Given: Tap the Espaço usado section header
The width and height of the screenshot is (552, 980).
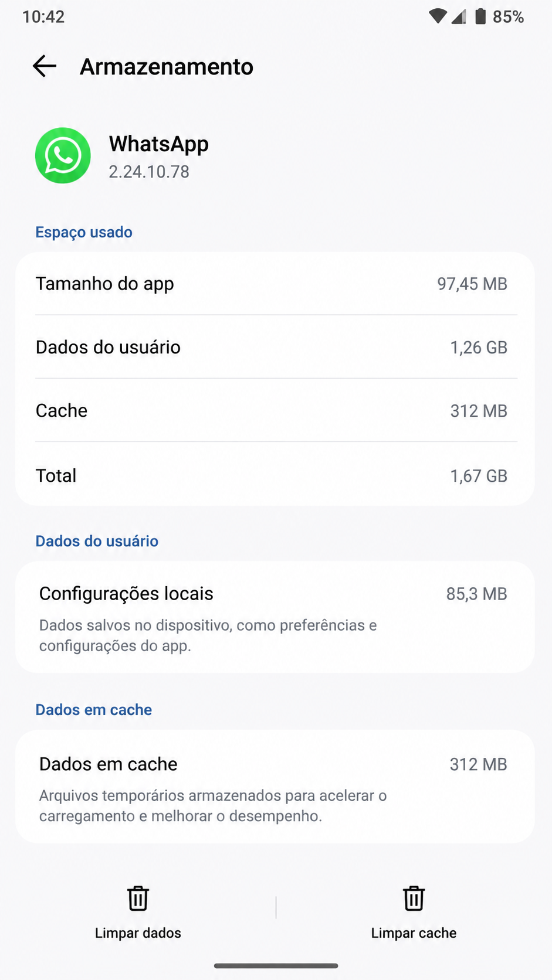Looking at the screenshot, I should pos(84,232).
